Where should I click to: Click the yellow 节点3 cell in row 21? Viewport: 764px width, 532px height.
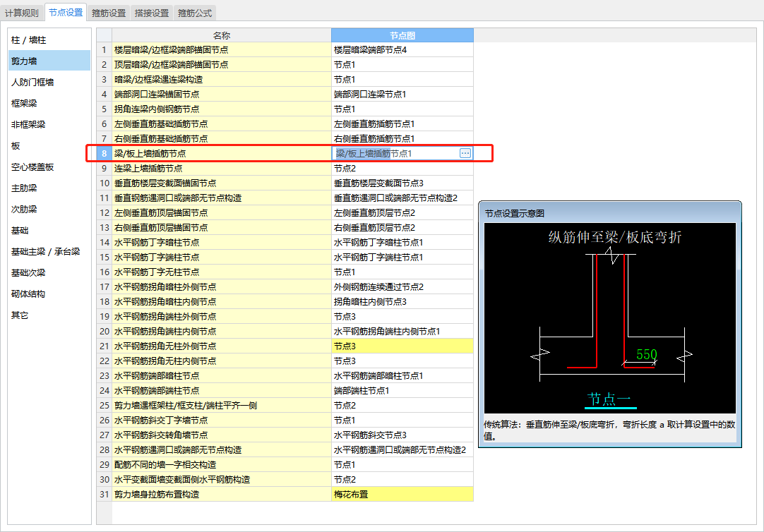402,346
